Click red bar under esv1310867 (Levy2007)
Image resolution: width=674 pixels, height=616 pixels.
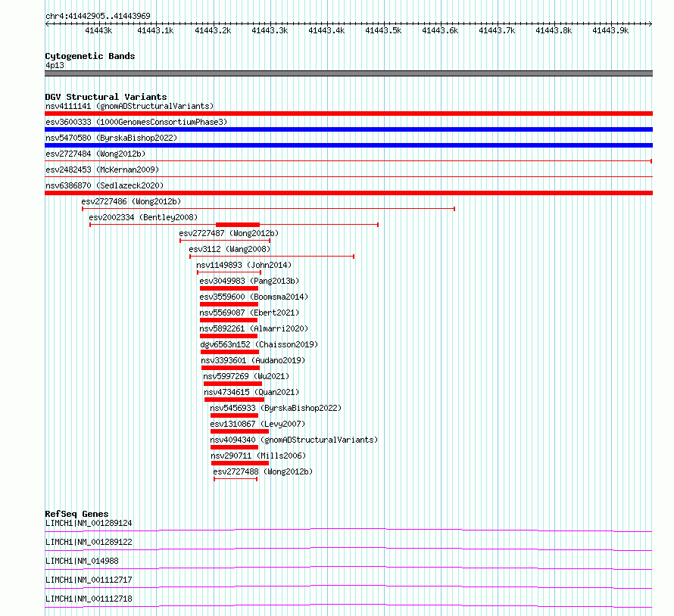pos(239,431)
